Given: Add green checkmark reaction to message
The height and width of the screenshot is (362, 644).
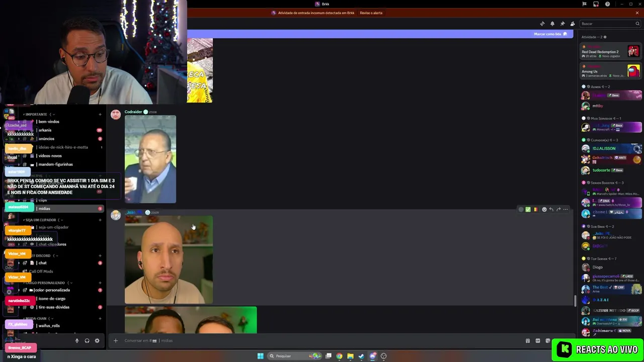Looking at the screenshot, I should coord(528,210).
